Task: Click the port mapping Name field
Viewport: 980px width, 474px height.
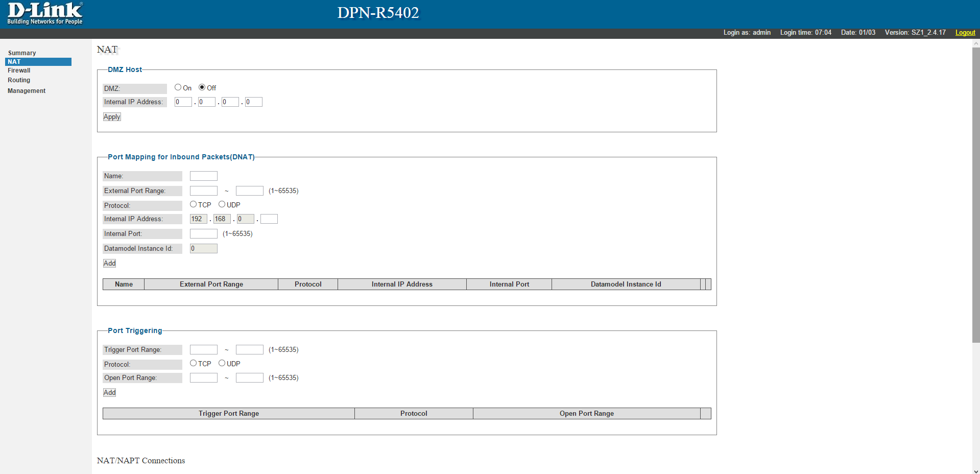Action: click(x=203, y=176)
